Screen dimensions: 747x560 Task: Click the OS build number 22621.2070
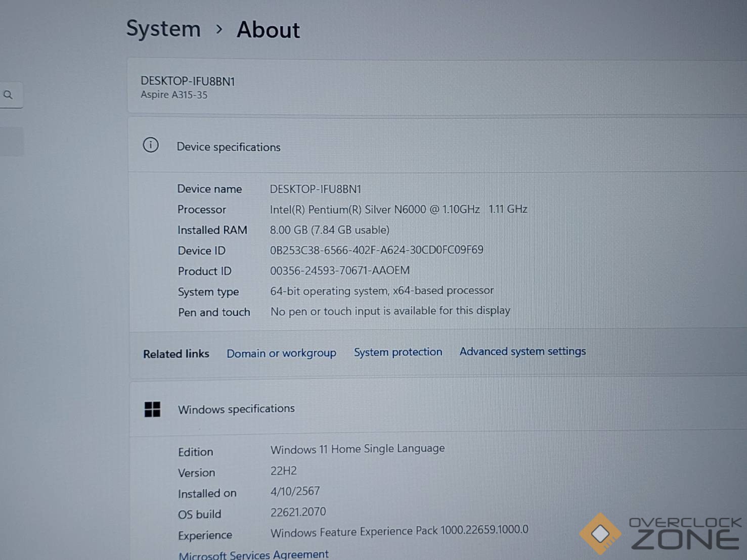[x=298, y=512]
